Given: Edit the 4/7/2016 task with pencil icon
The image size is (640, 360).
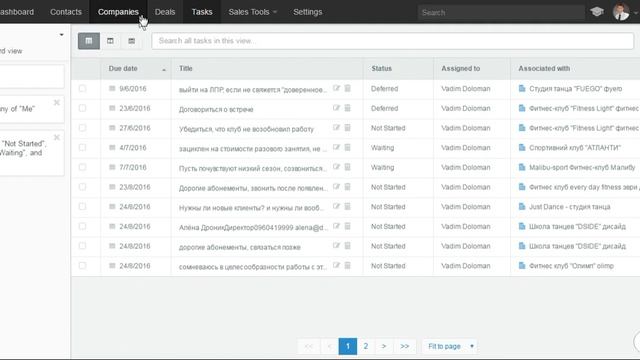Looking at the screenshot, I should pyautogui.click(x=336, y=147).
